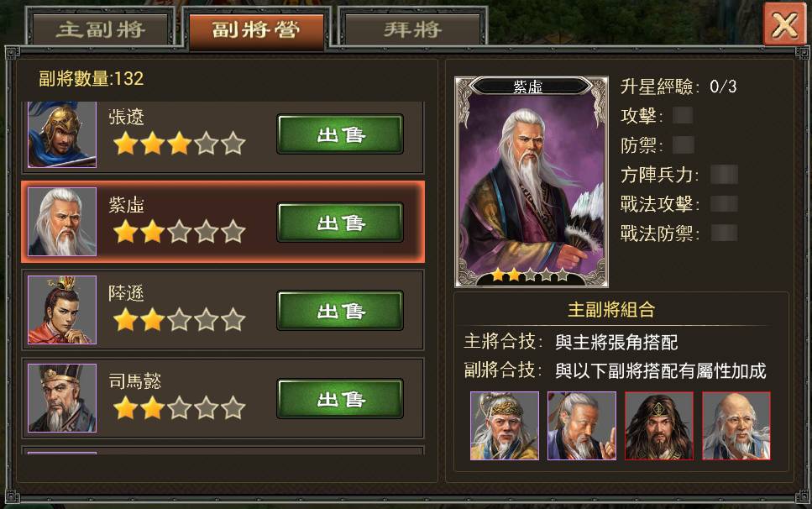
Task: Click 司馬懿's star rating row
Action: [179, 407]
